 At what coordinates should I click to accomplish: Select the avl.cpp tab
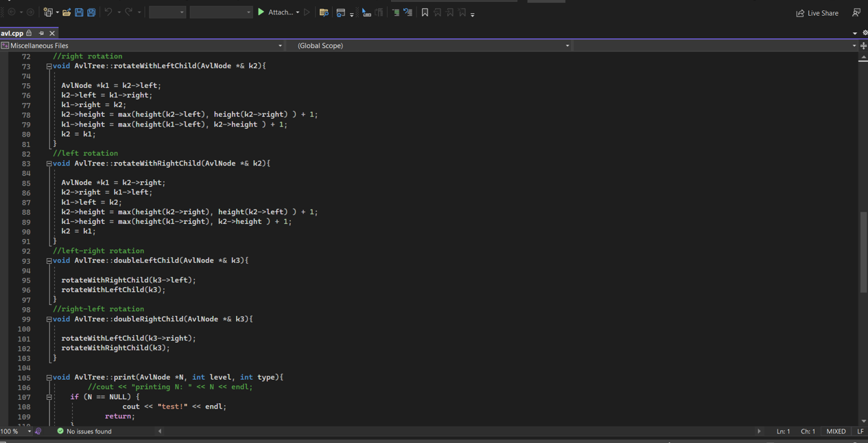[x=12, y=33]
